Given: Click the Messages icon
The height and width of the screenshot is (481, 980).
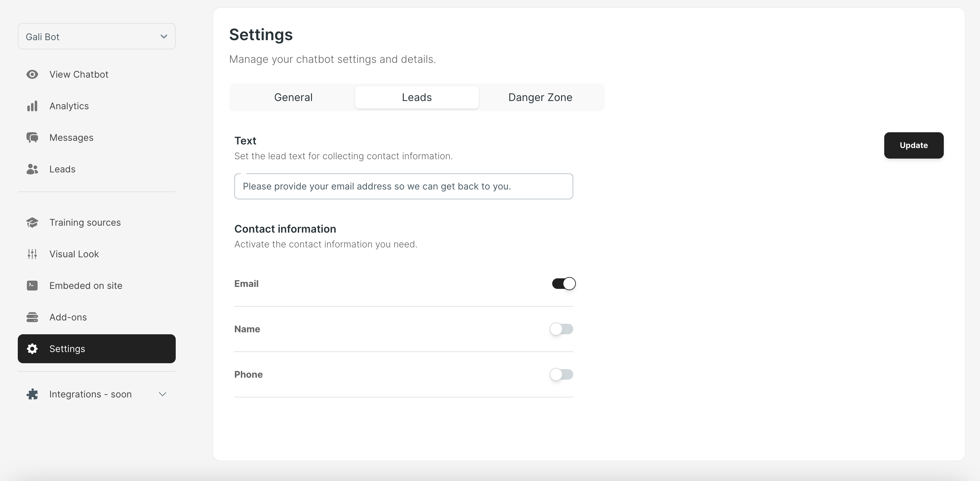Looking at the screenshot, I should point(32,137).
